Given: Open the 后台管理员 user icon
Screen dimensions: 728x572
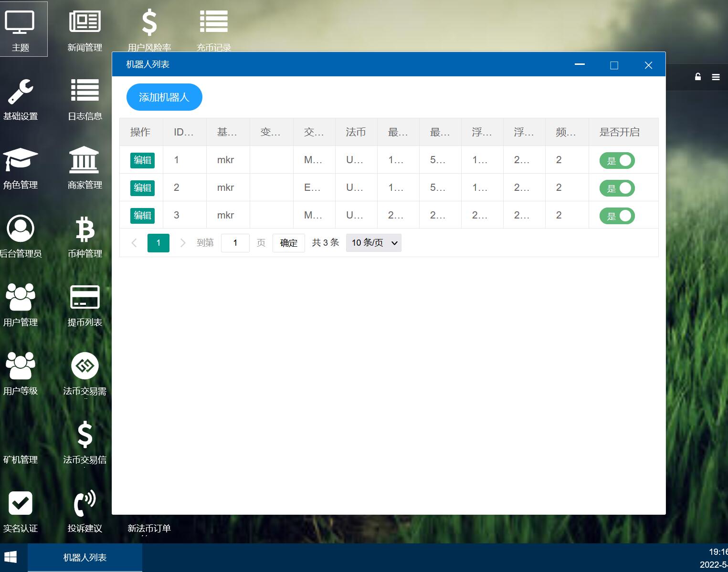Looking at the screenshot, I should coord(20,229).
